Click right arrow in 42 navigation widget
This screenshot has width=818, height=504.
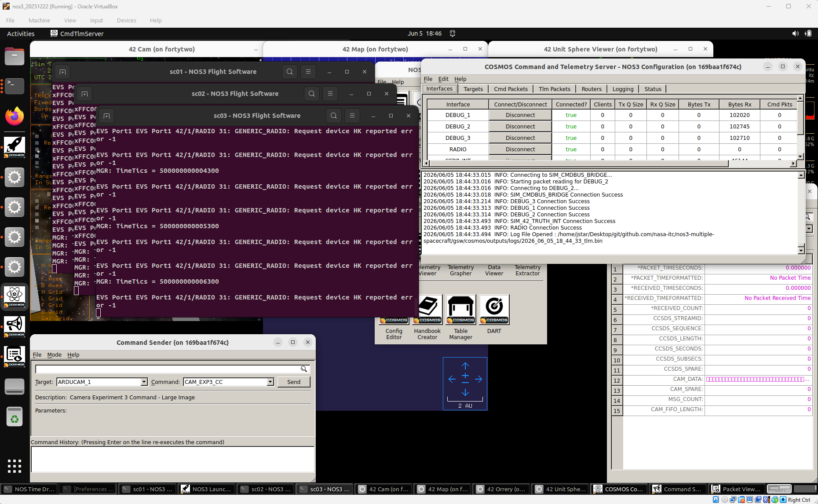(x=478, y=379)
